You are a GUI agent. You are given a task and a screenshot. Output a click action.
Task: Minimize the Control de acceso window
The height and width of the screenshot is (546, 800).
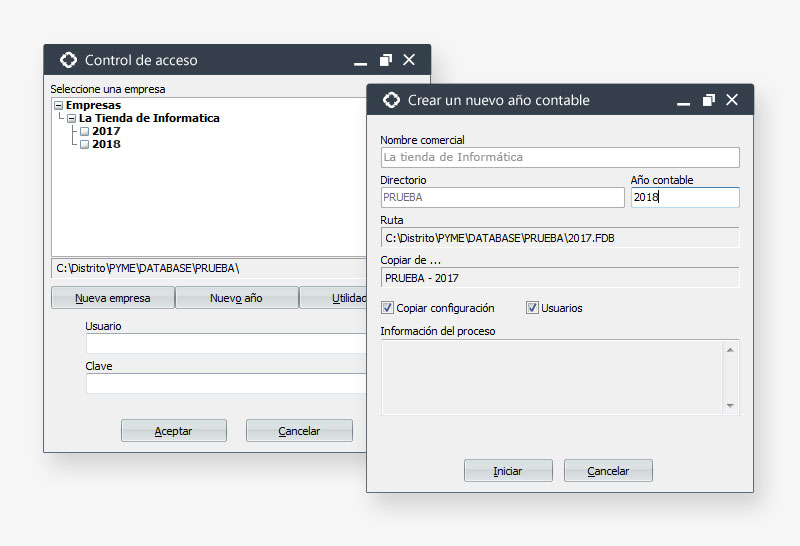tap(361, 61)
